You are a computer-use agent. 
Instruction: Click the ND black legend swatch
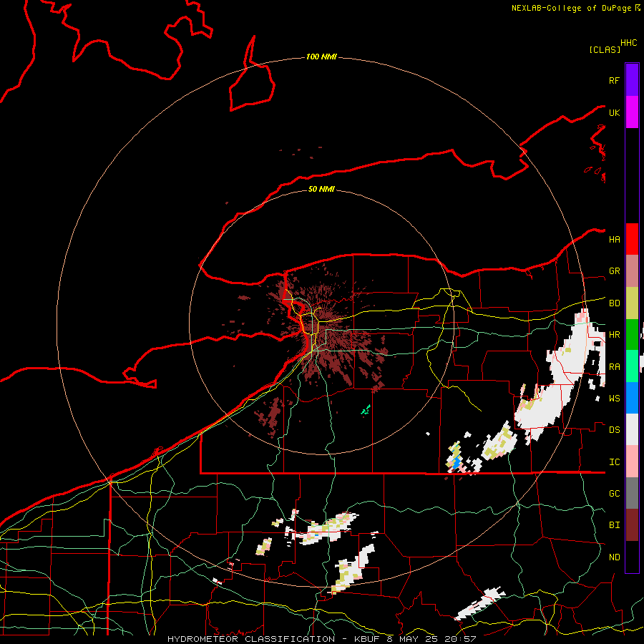click(x=632, y=557)
